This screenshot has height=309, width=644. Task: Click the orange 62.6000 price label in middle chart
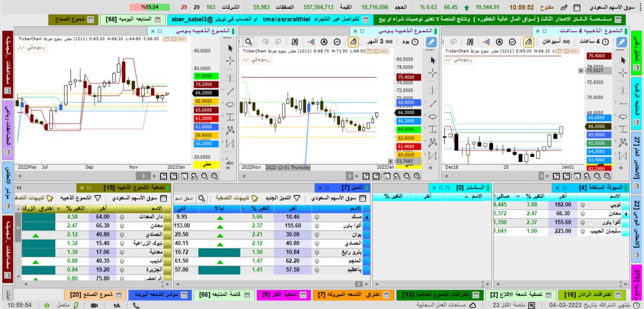click(x=409, y=138)
